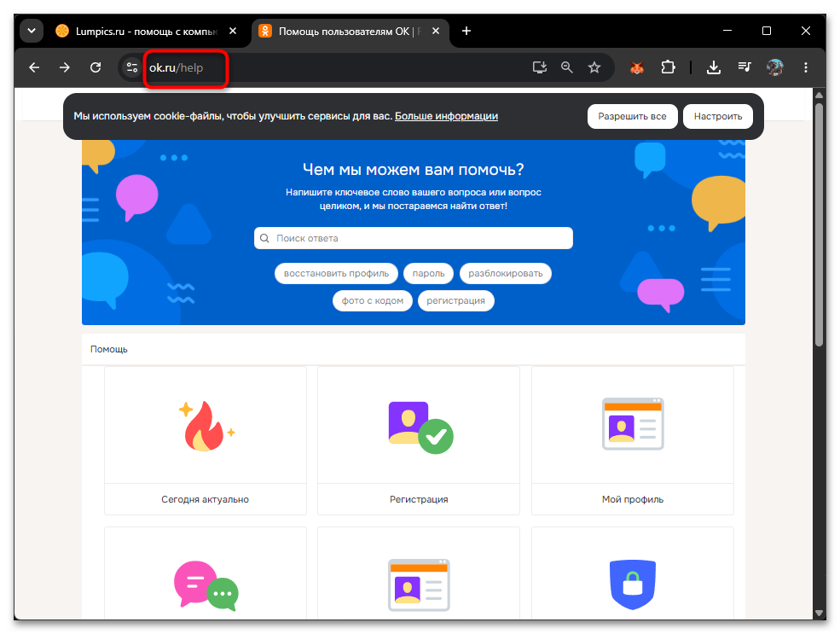Reload the ok.ru help page

click(96, 67)
